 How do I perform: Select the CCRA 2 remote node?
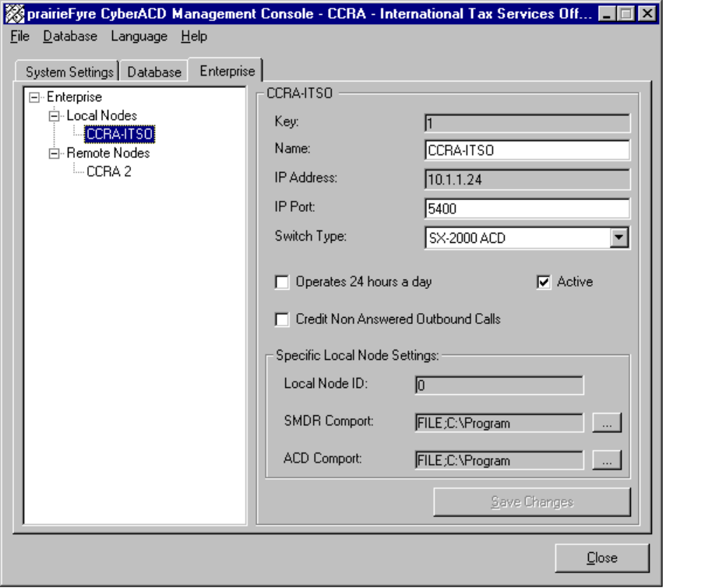click(x=108, y=171)
